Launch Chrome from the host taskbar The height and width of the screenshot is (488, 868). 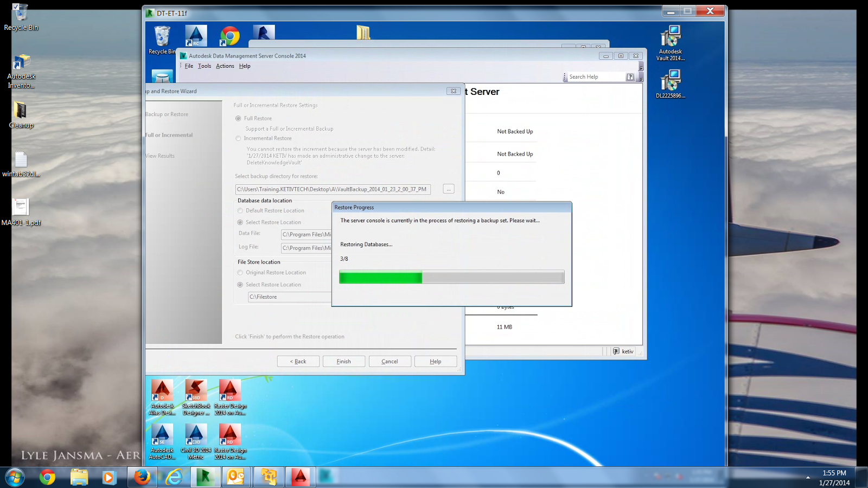coord(47,477)
